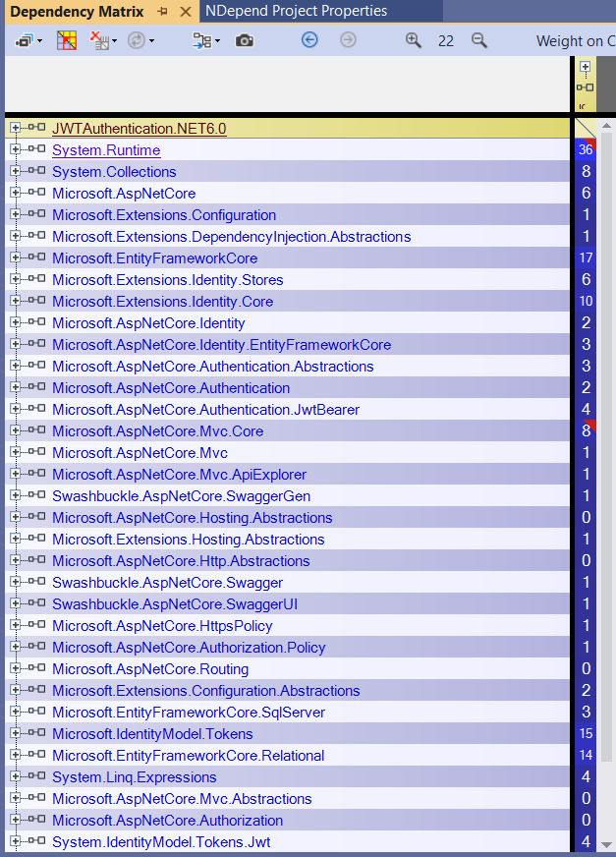Click assembly icon beside Microsoft.AspNetCore.Mvc.Core
Screen dimensions: 616x857
tap(36, 430)
